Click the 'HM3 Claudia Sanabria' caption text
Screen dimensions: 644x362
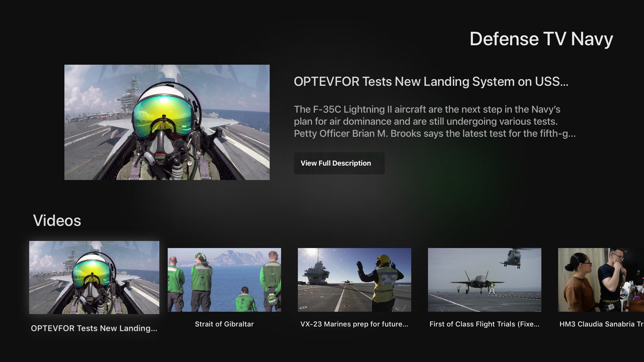pos(602,324)
